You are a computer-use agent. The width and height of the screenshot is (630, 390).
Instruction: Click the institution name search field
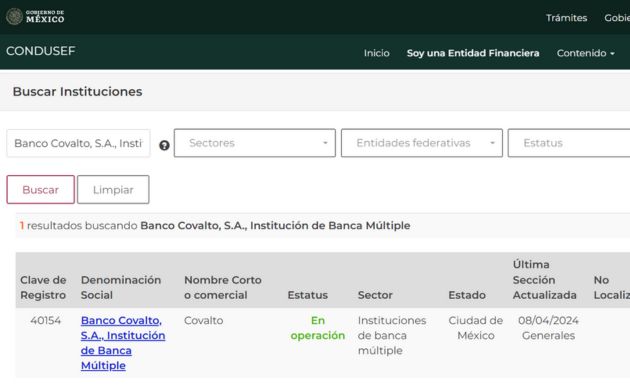click(x=78, y=143)
